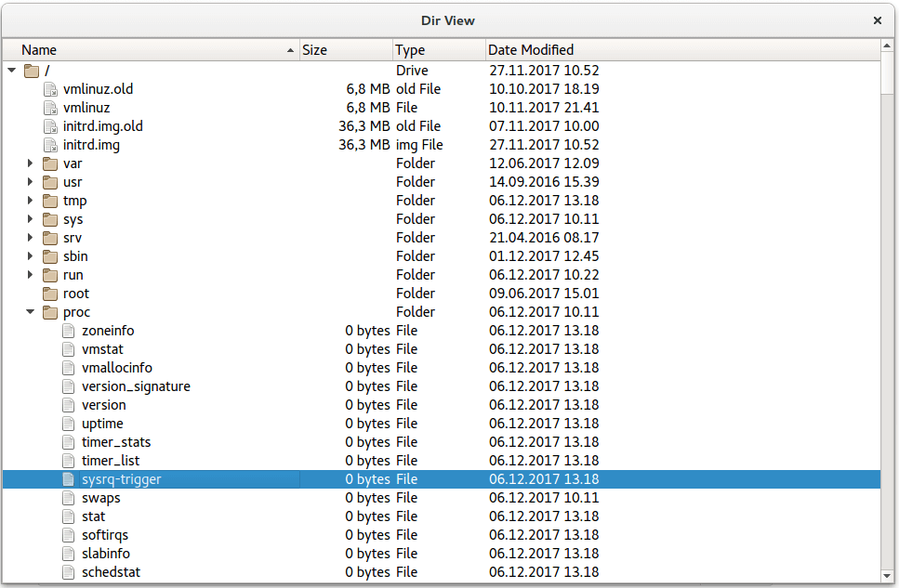Click the drive icon next to /

tap(31, 71)
